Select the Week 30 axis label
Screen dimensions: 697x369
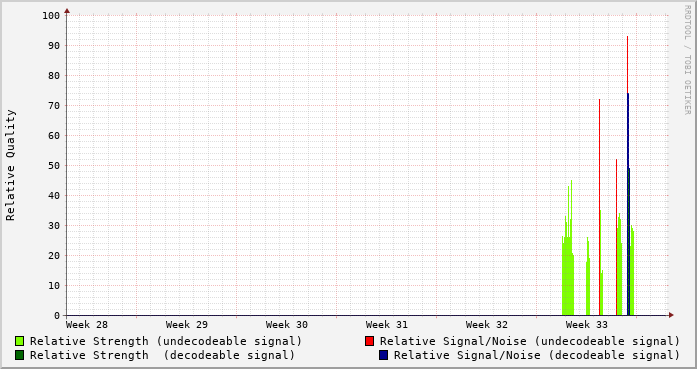[287, 325]
